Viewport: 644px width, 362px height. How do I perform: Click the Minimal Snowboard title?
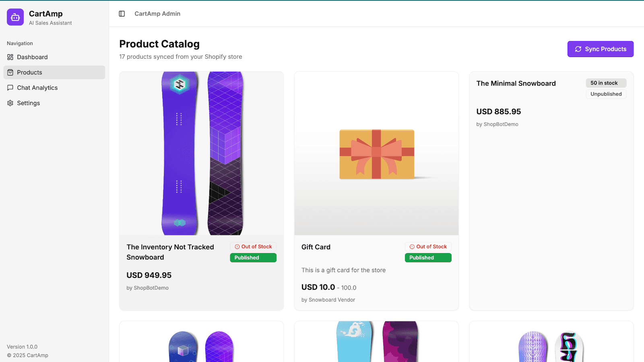pos(516,83)
